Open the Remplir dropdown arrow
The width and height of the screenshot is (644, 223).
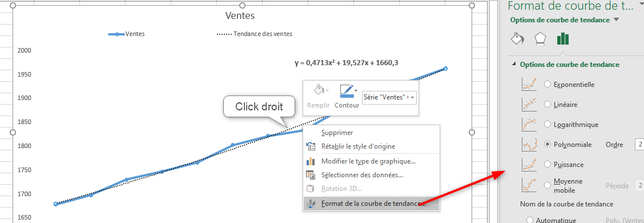click(327, 90)
